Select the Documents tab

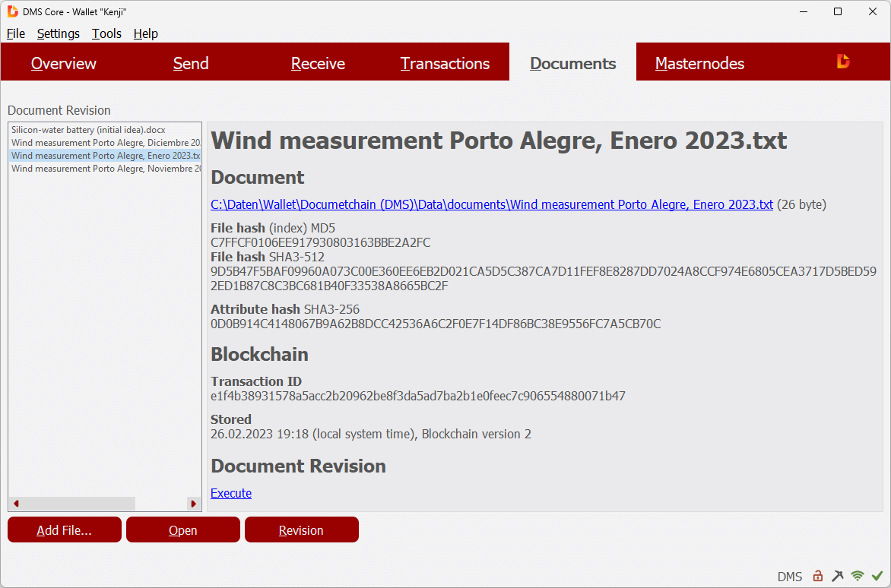pyautogui.click(x=572, y=63)
